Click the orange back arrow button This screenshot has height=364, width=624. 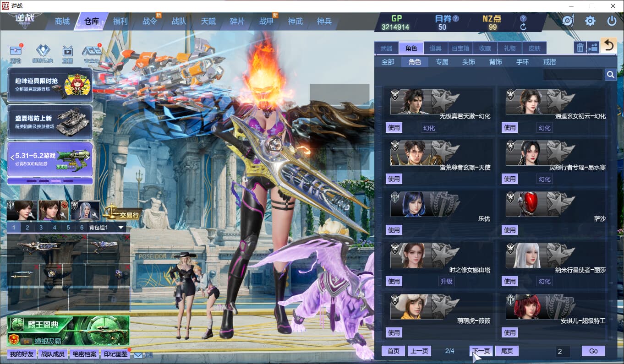(x=608, y=45)
